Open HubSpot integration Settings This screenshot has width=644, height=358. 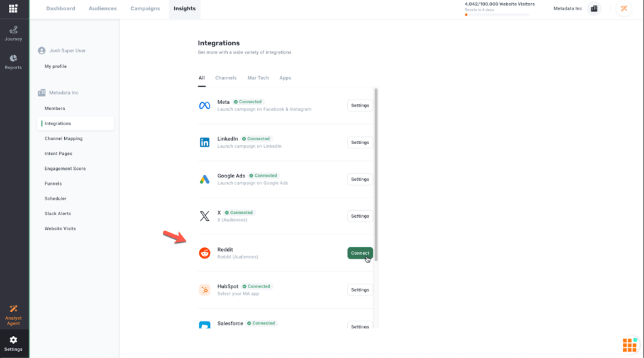[360, 290]
